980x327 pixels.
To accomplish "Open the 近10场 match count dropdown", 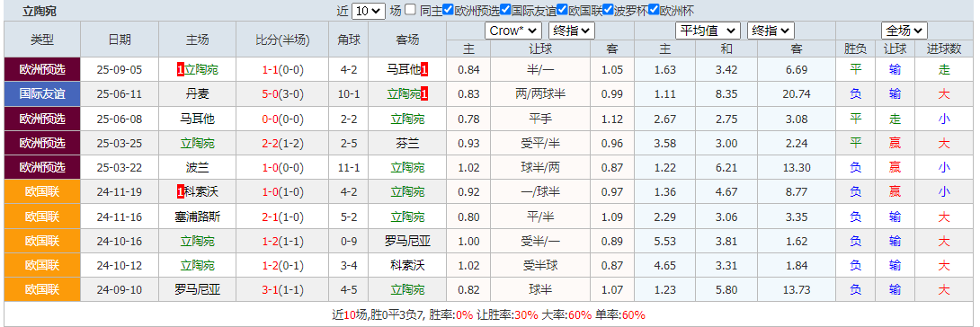I will (x=369, y=11).
